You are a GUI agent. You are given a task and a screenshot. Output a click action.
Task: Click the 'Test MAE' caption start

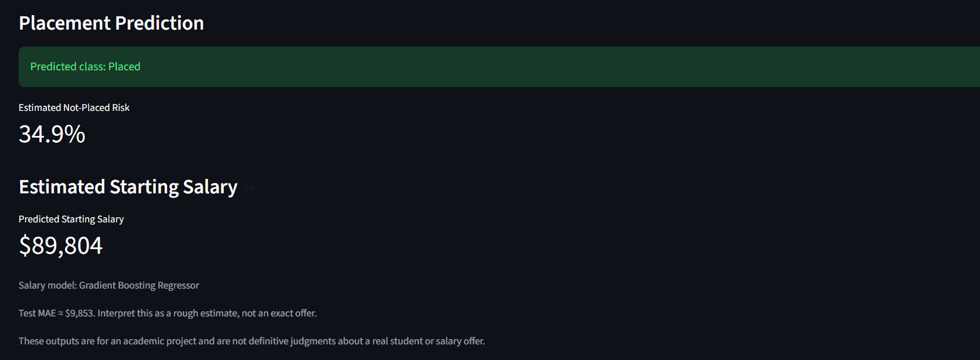point(37,313)
